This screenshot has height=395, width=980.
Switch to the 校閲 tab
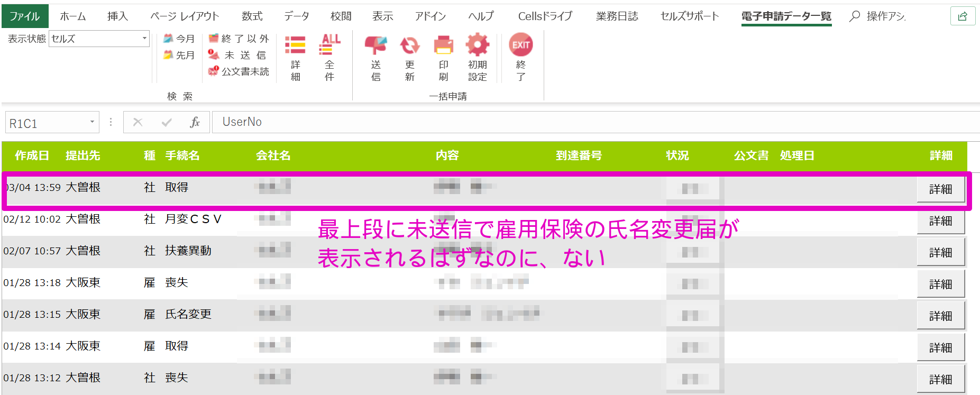(341, 16)
